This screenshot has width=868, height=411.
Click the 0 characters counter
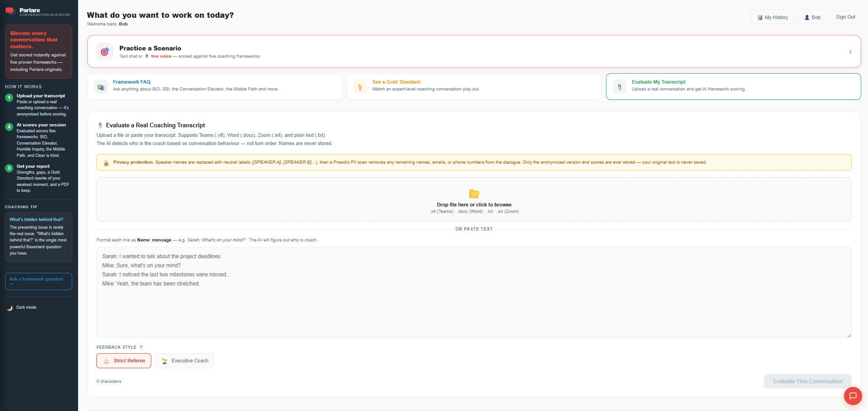pos(109,381)
